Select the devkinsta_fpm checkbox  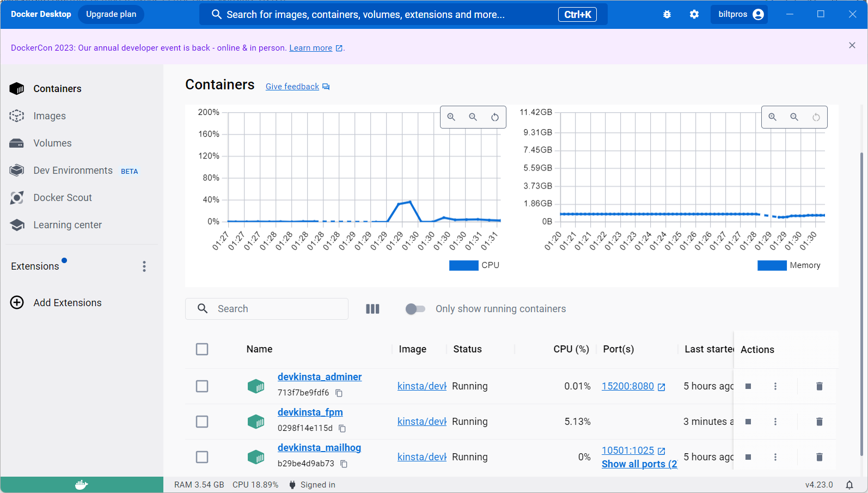tap(202, 422)
